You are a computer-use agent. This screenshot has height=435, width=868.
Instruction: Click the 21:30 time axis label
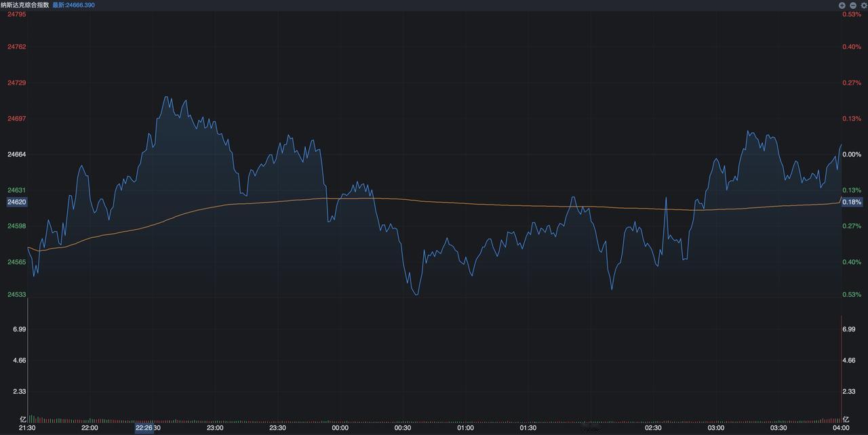click(27, 428)
